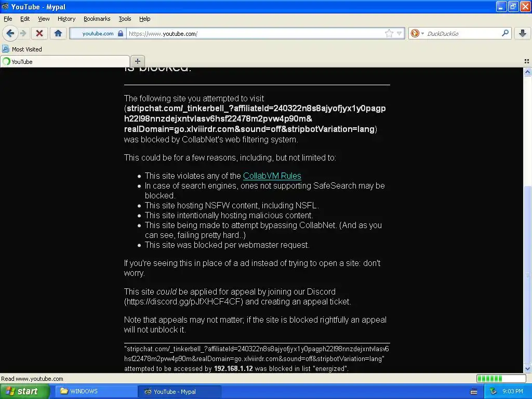Image resolution: width=532 pixels, height=399 pixels.
Task: Click the YouTube - Mypal taskbar button
Action: point(179,391)
